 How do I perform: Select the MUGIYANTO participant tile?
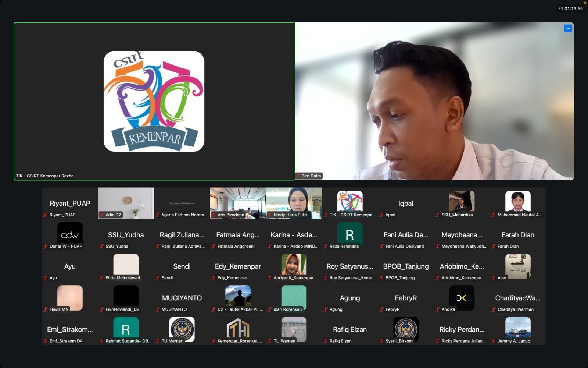(182, 298)
